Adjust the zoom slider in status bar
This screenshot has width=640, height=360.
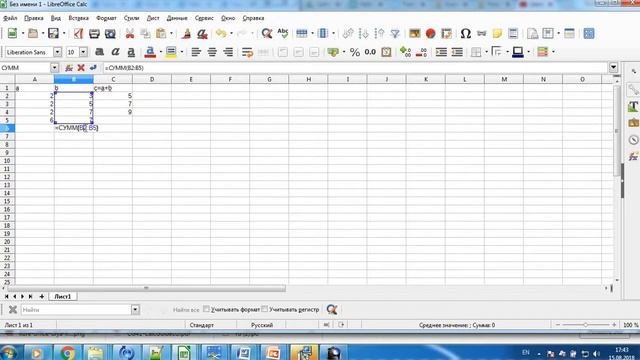(585, 325)
